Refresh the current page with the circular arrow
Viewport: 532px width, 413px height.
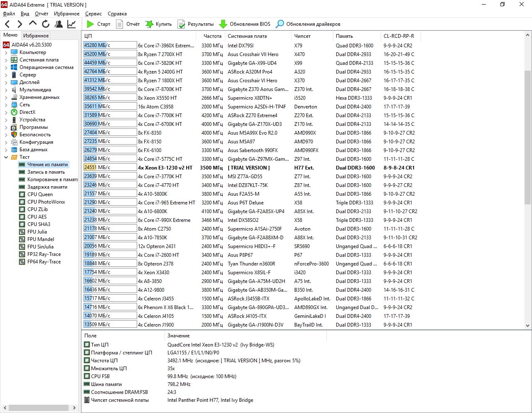point(46,24)
